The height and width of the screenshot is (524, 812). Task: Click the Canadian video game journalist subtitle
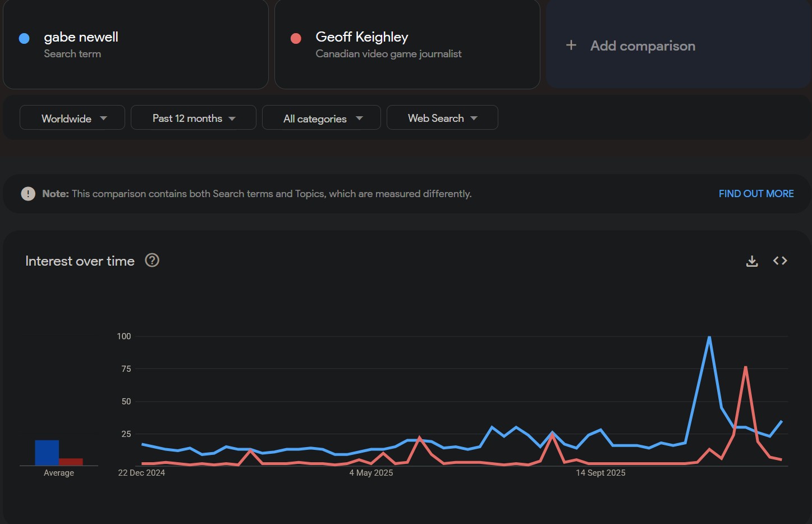coord(388,54)
